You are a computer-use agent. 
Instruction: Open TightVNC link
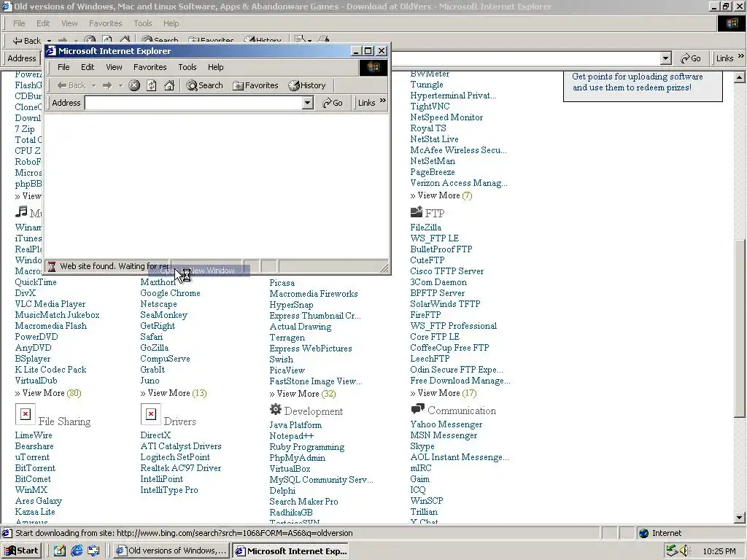[x=430, y=106]
